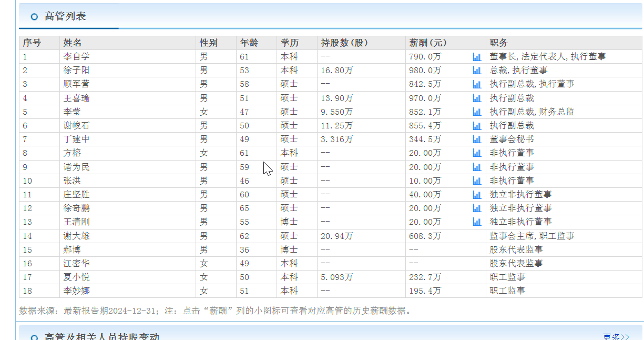644x340 pixels.
Task: Click the position 总裁,执行董事
Action: pos(518,71)
